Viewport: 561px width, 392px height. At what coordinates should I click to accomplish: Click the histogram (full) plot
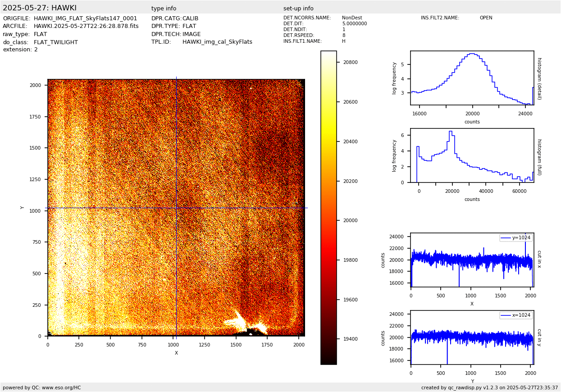pos(472,155)
